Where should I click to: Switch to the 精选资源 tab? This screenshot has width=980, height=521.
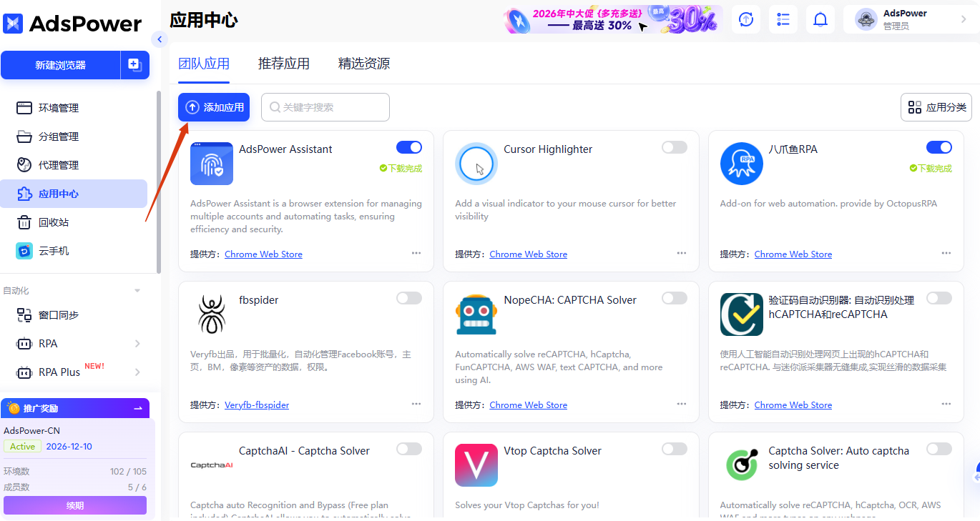pos(364,64)
